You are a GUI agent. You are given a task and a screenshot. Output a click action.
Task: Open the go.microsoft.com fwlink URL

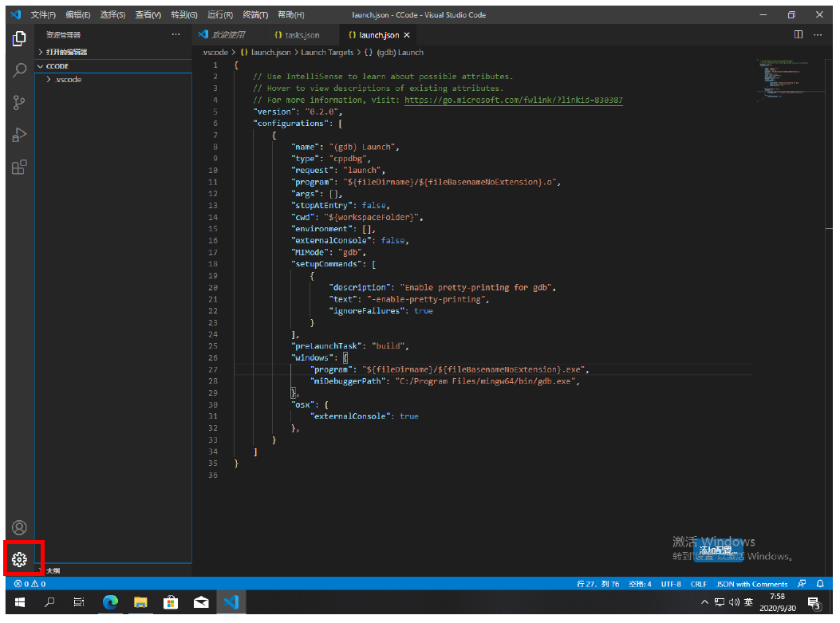click(514, 101)
